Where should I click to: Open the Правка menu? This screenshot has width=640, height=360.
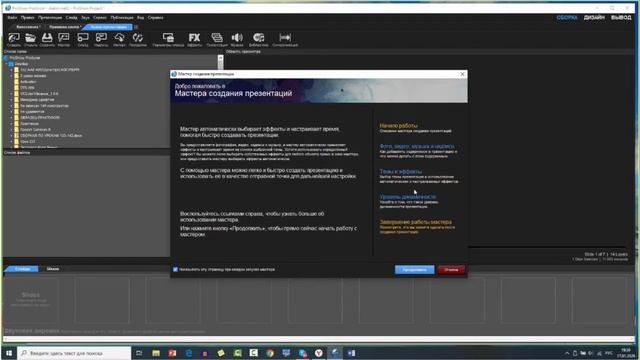coord(27,18)
